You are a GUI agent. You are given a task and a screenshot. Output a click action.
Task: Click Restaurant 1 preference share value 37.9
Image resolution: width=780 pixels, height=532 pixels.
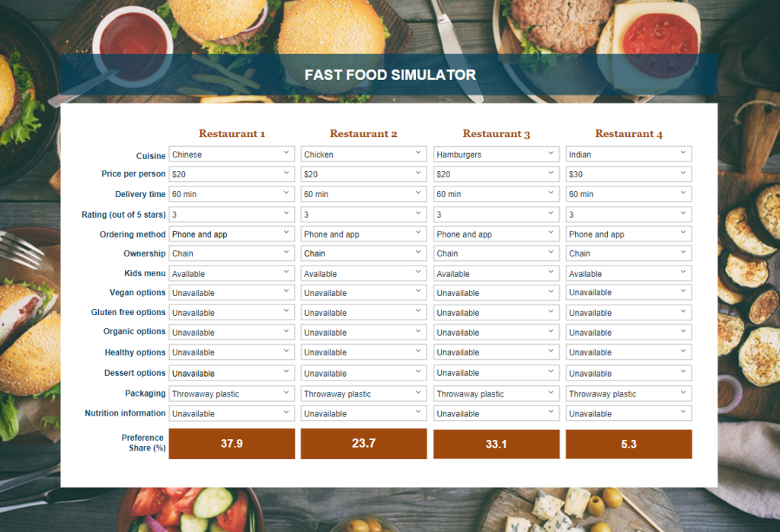coord(232,444)
